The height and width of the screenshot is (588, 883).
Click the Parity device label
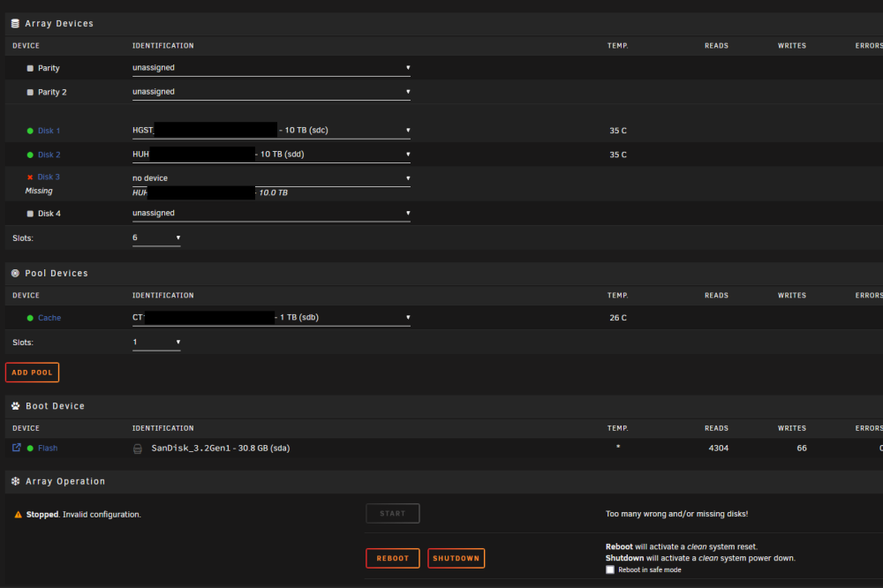(x=49, y=68)
